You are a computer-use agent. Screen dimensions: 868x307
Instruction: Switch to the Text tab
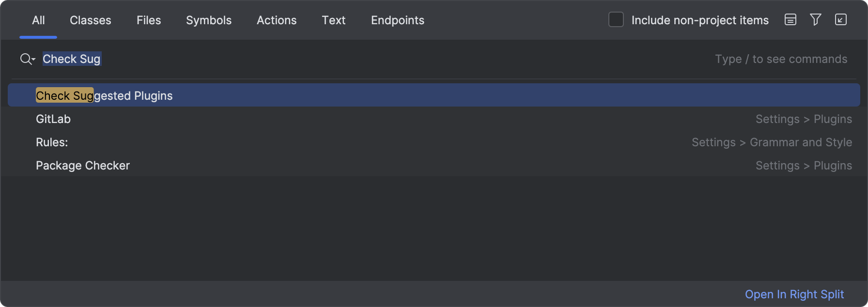(x=333, y=20)
